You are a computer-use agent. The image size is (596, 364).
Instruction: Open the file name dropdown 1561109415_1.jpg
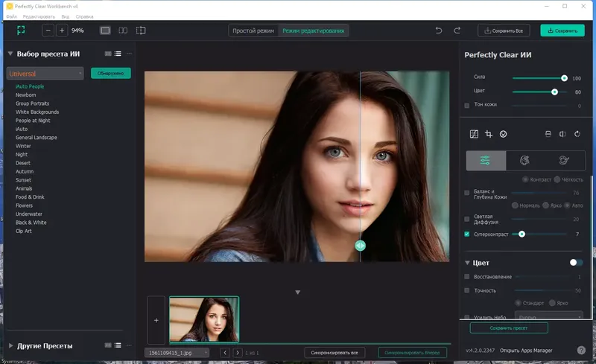[177, 352]
